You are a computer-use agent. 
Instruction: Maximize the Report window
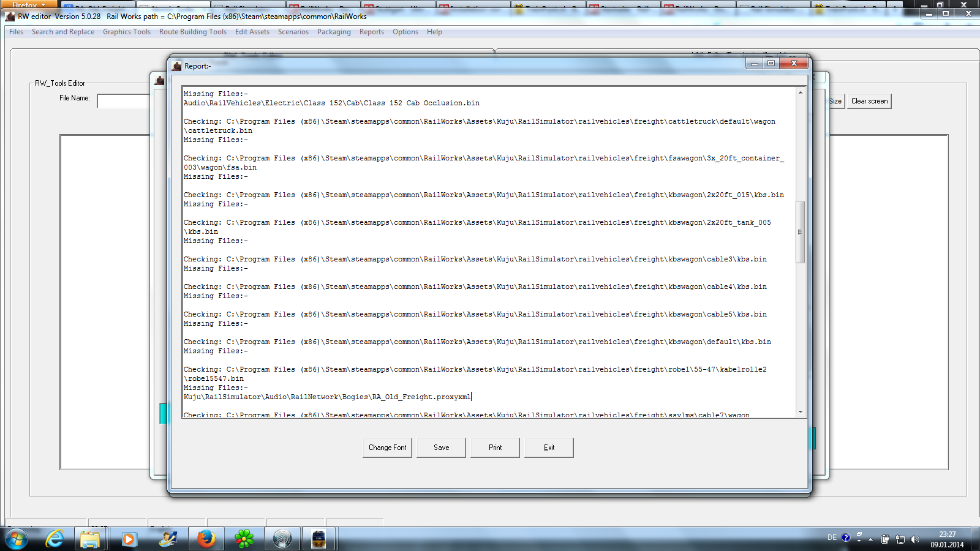pyautogui.click(x=771, y=63)
